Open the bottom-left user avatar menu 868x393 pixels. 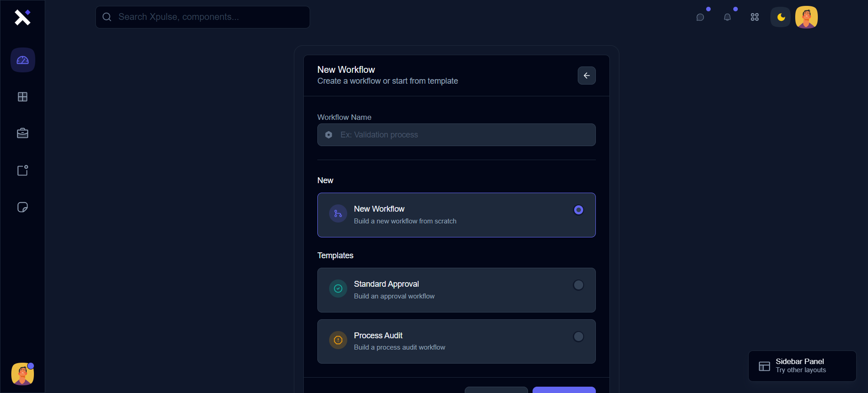[x=22, y=374]
